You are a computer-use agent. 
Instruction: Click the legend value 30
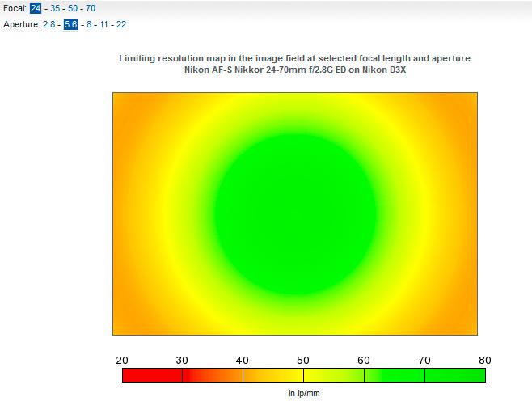(x=182, y=360)
